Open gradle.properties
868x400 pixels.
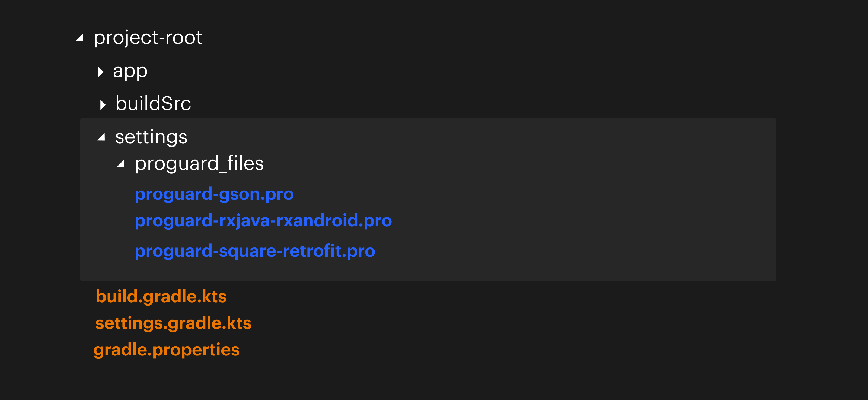167,350
